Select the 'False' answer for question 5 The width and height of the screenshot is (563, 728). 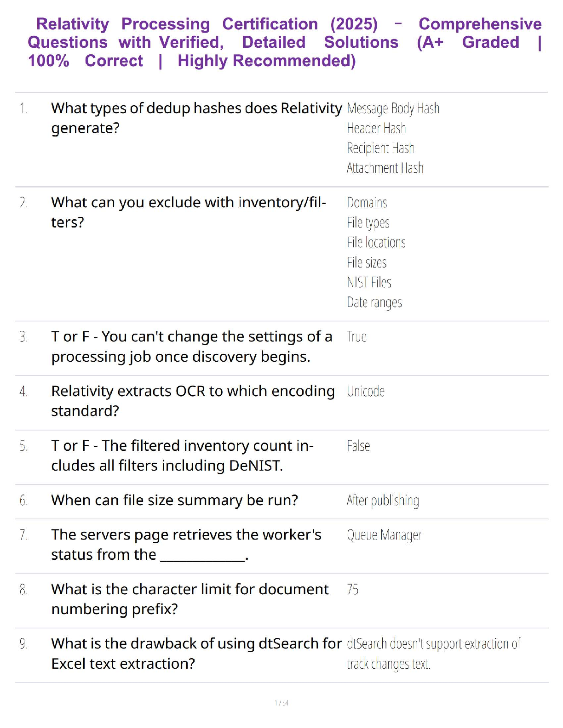tap(358, 446)
